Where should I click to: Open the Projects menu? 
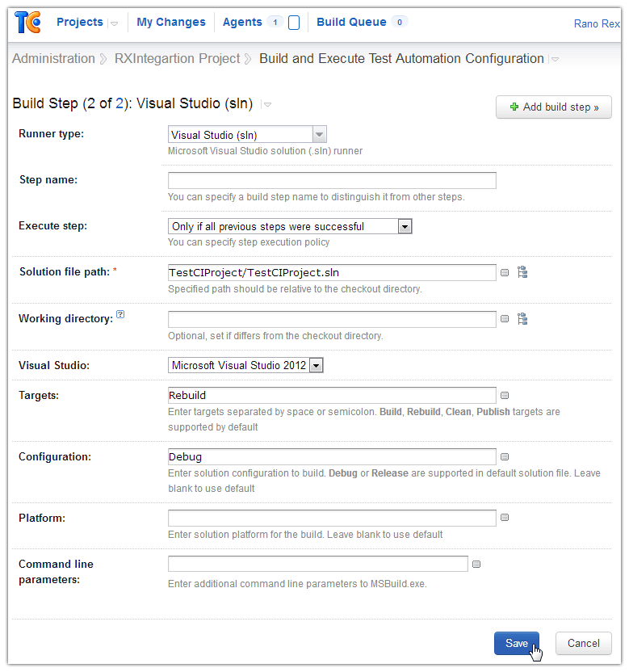pos(80,22)
